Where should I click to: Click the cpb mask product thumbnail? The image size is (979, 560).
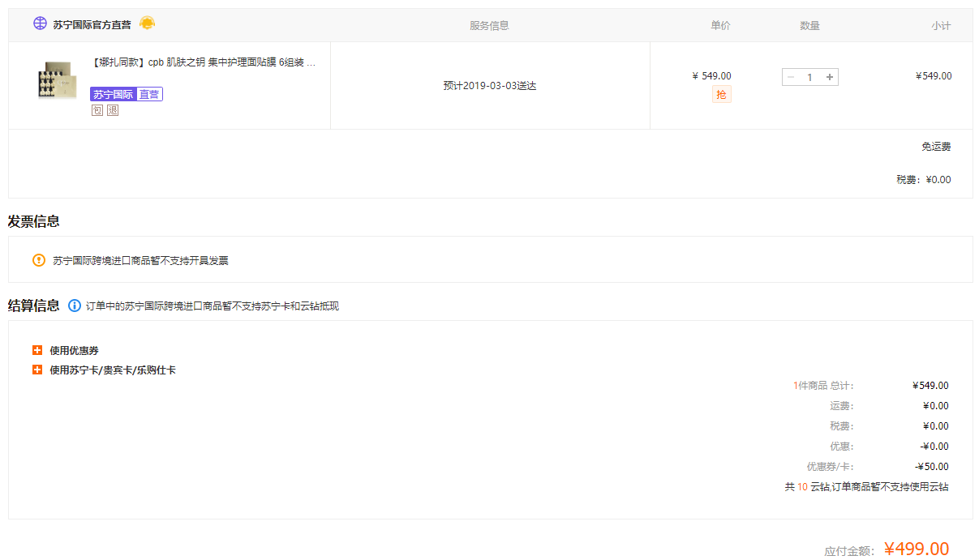click(57, 80)
